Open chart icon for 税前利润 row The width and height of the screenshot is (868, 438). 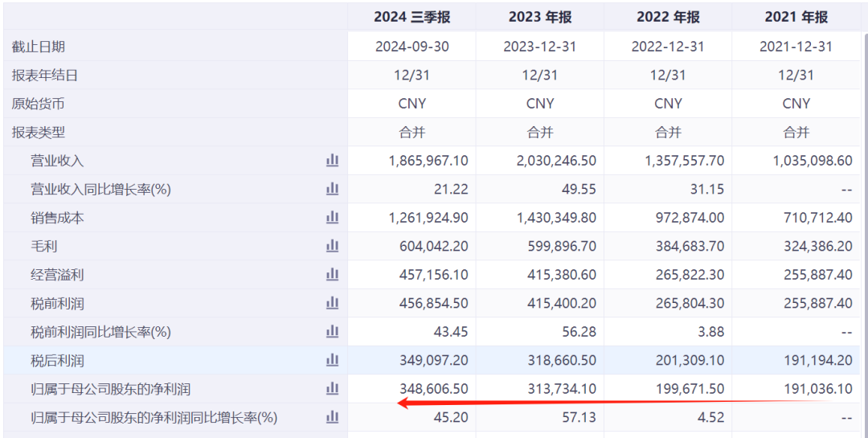pyautogui.click(x=332, y=304)
